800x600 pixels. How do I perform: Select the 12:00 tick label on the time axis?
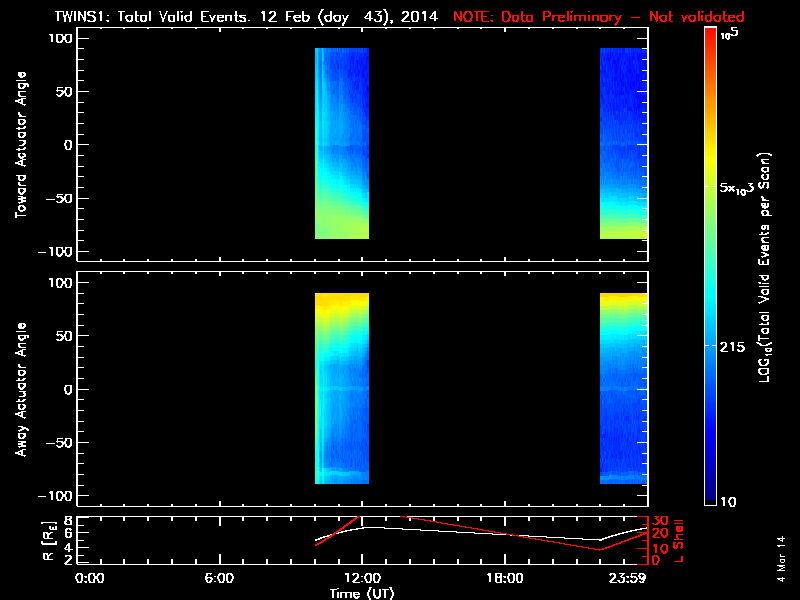click(x=361, y=578)
